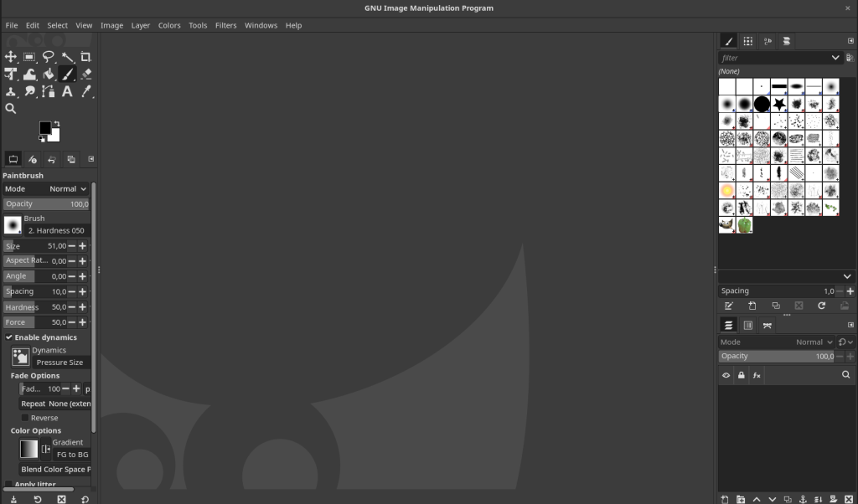The height and width of the screenshot is (504, 858).
Task: Toggle gradient reverse icon beside FG to BG
Action: 46,450
